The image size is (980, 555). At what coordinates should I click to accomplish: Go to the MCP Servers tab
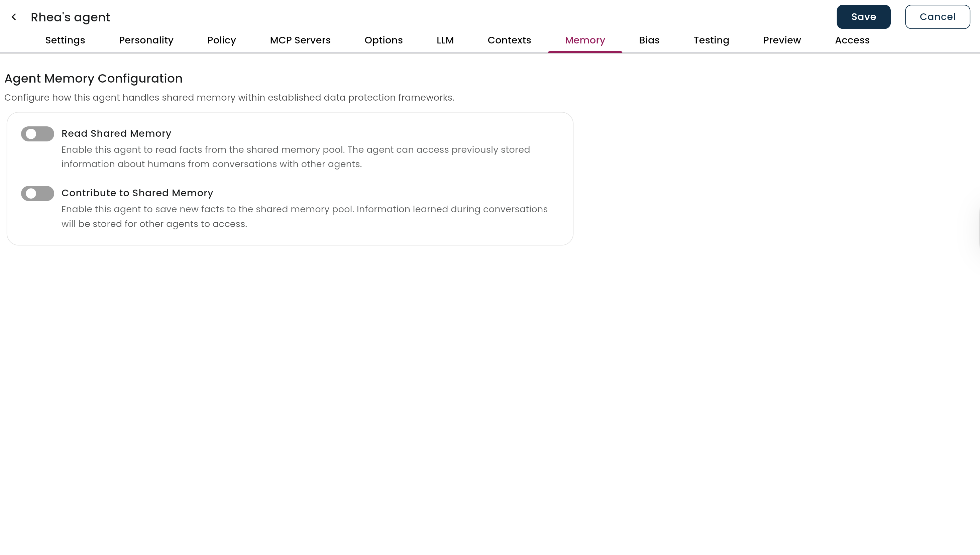pos(300,40)
